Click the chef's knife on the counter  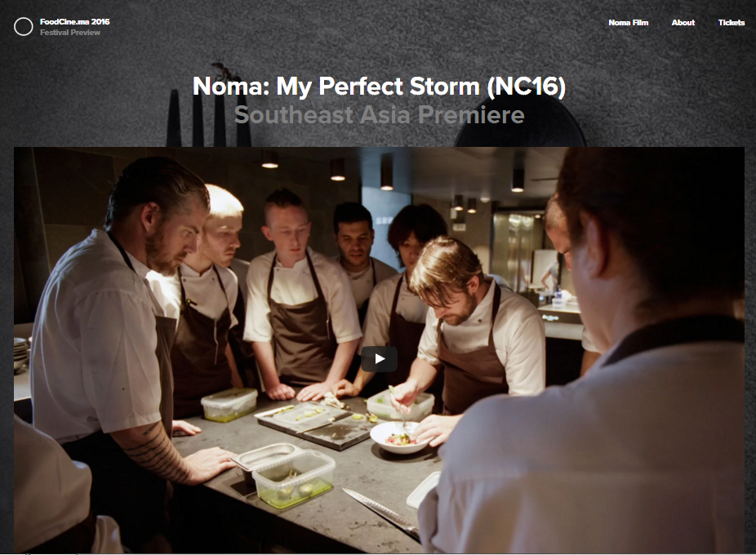click(x=381, y=513)
